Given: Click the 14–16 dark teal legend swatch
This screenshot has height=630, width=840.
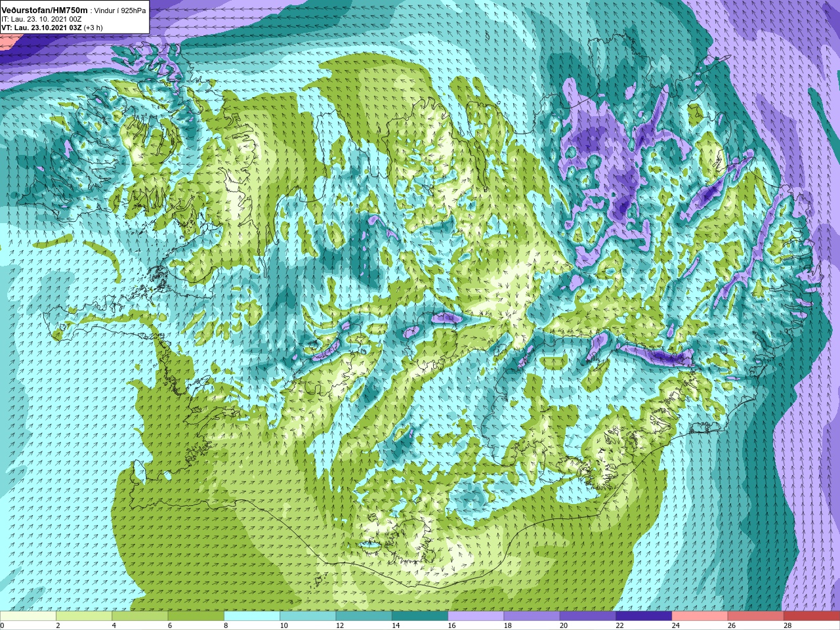Looking at the screenshot, I should pos(420,616).
